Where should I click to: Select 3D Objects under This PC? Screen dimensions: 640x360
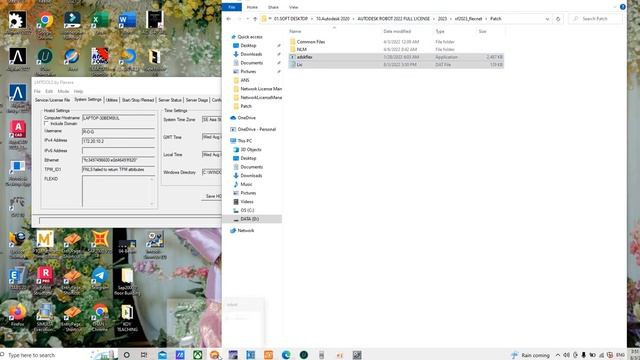251,150
